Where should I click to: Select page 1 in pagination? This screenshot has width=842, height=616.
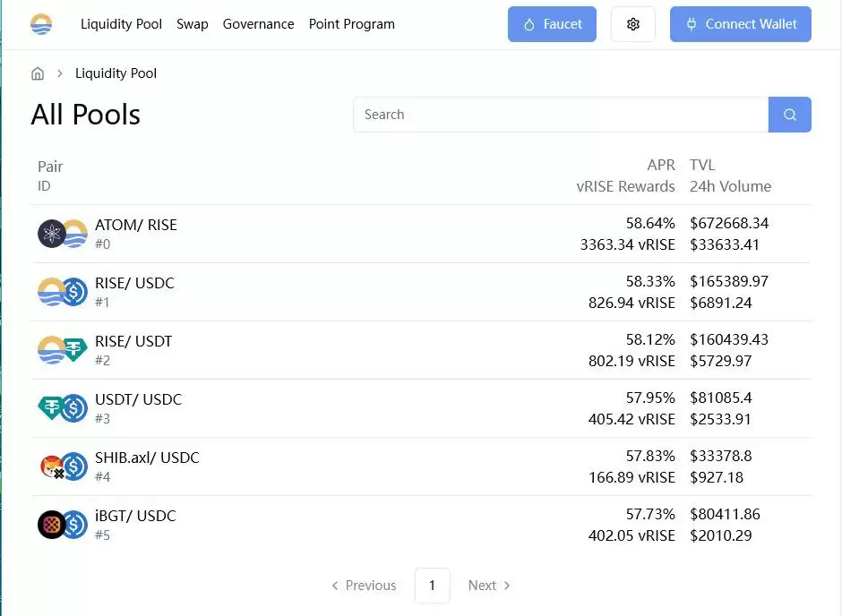432,586
